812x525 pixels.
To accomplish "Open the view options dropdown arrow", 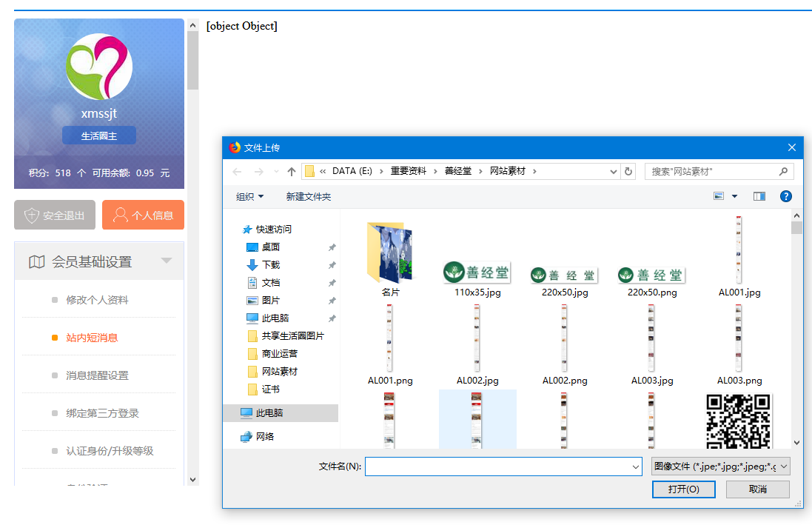I will click(734, 196).
